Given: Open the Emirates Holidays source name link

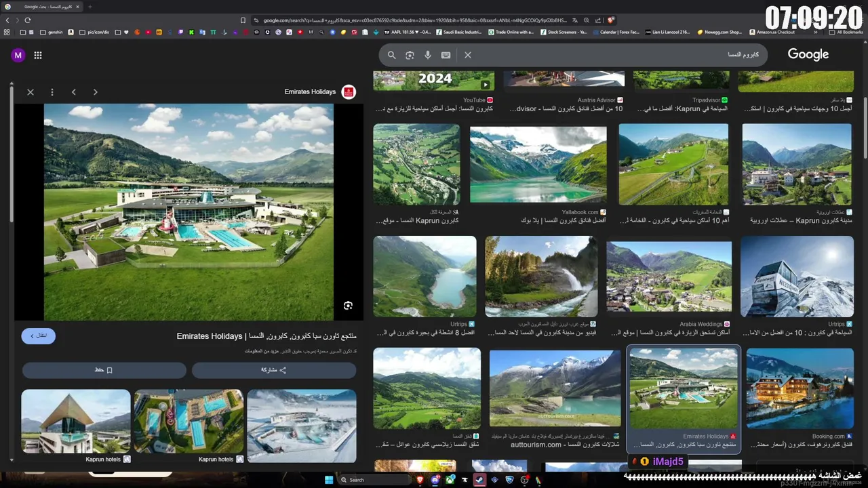Looking at the screenshot, I should pyautogui.click(x=310, y=92).
